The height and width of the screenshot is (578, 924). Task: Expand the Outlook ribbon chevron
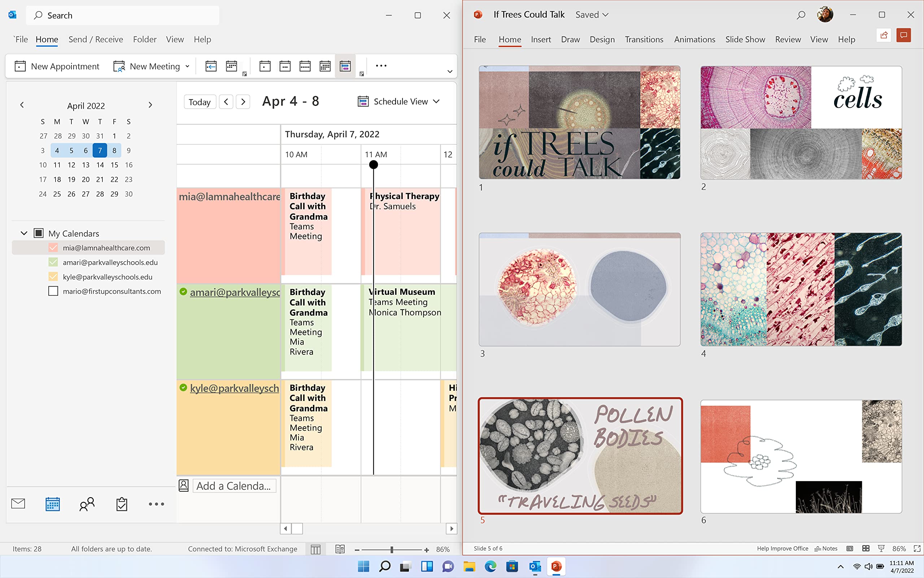tap(450, 72)
